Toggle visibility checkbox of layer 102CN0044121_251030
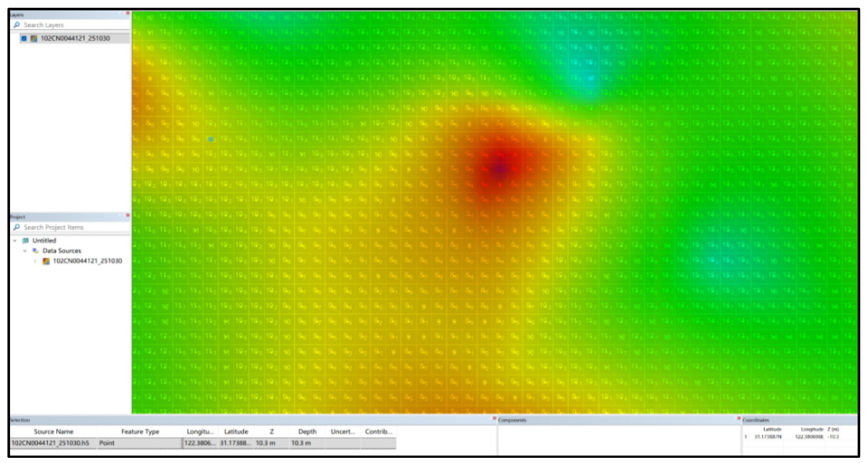 click(x=24, y=38)
